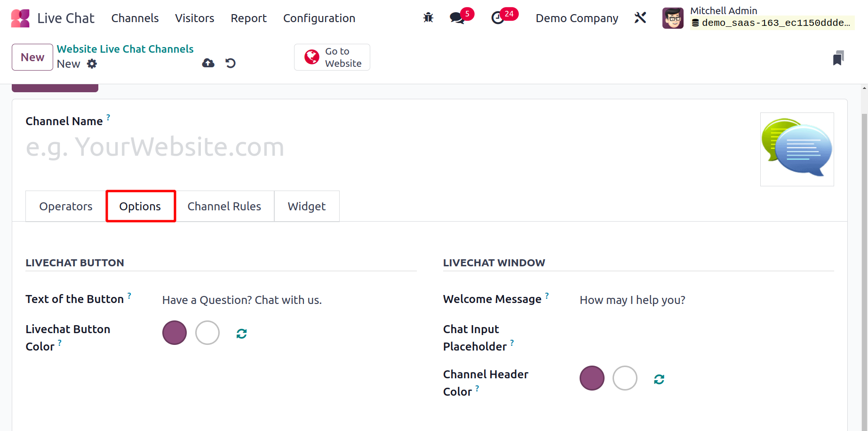Switch to the Channel Rules tab
The width and height of the screenshot is (868, 431).
224,206
